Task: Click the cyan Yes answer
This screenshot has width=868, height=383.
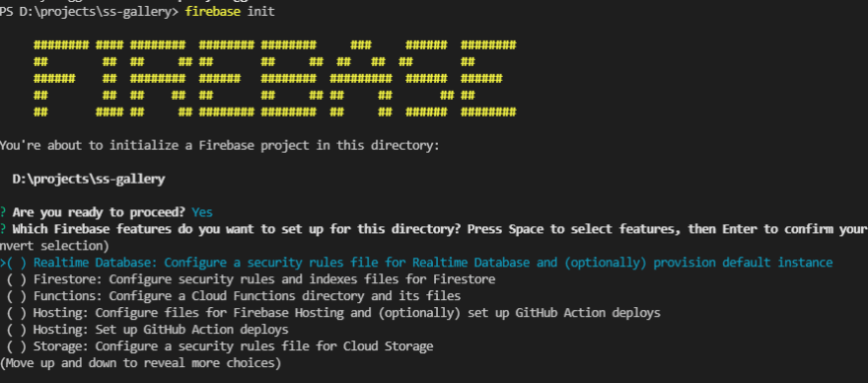Action: 202,212
